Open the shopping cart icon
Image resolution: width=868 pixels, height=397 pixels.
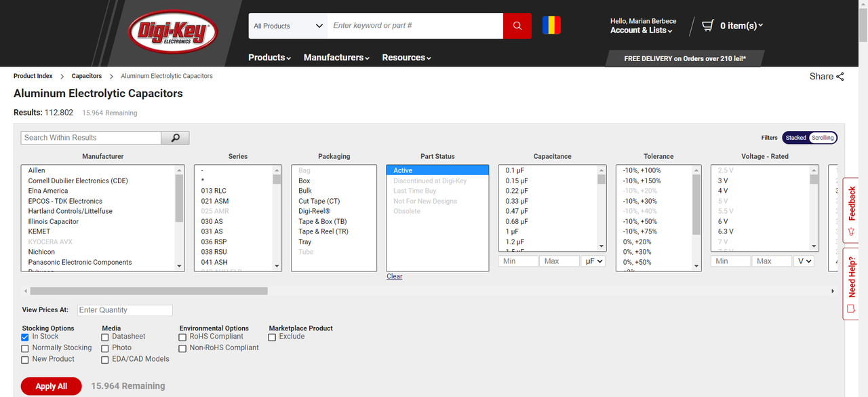point(708,26)
